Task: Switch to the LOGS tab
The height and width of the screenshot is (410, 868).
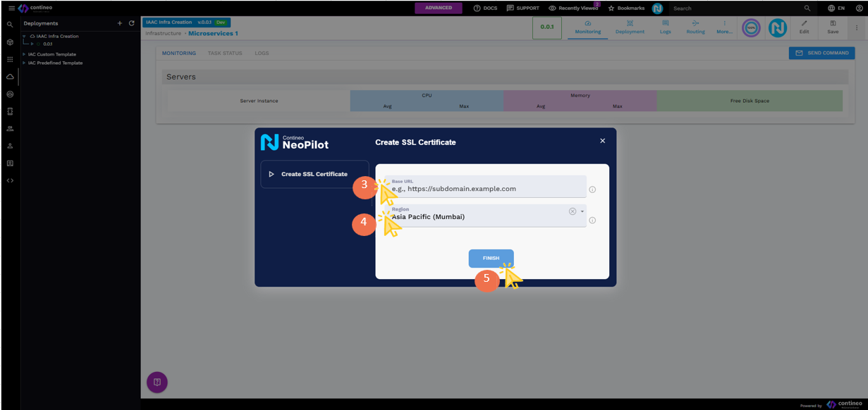Action: click(262, 54)
